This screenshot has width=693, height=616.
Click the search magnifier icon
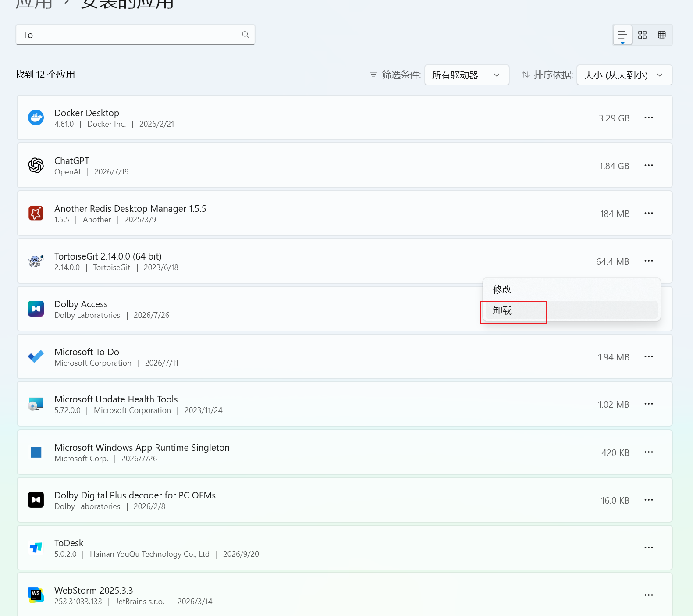[245, 35]
